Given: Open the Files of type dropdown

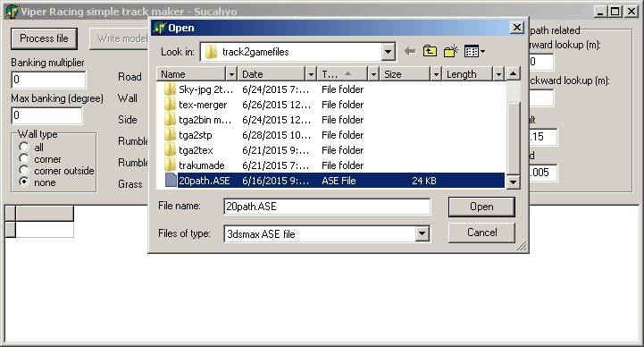Looking at the screenshot, I should pos(422,234).
